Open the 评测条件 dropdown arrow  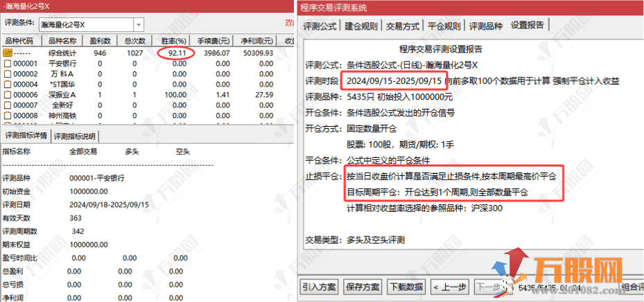click(x=139, y=25)
